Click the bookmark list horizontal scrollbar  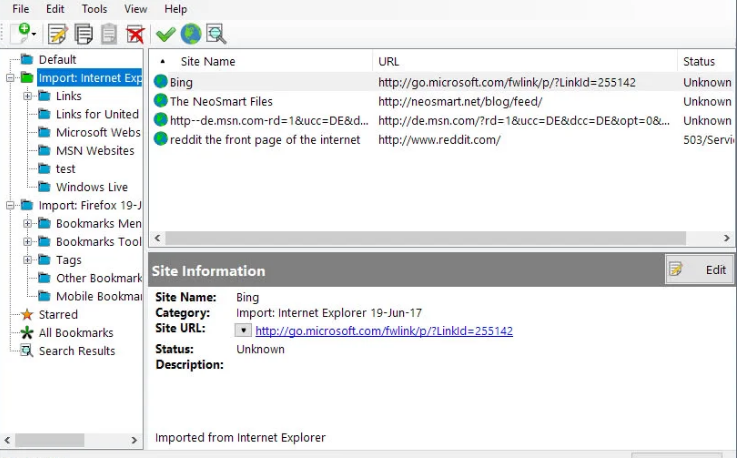[425, 238]
